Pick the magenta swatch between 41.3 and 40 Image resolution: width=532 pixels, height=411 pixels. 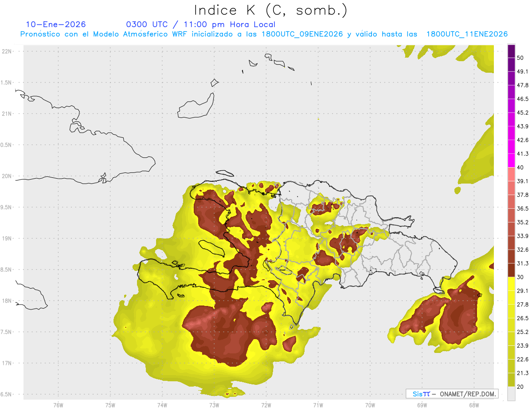tap(511, 160)
